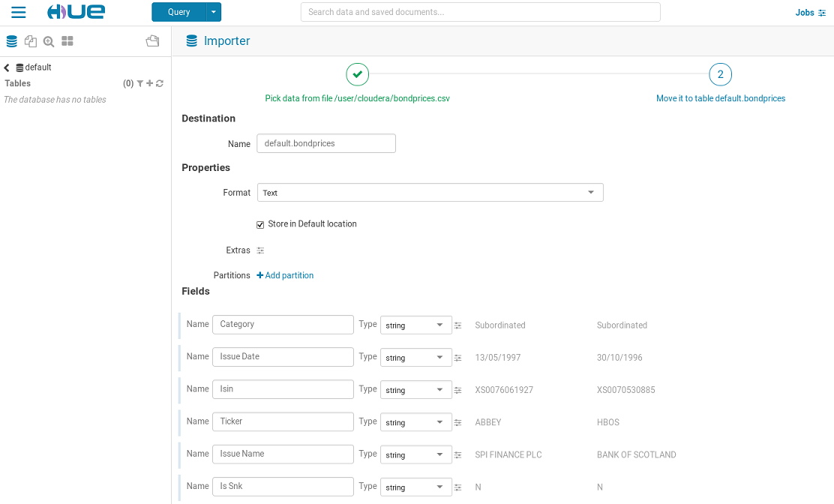This screenshot has width=834, height=504.
Task: Open the hamburger main menu
Action: point(19,12)
